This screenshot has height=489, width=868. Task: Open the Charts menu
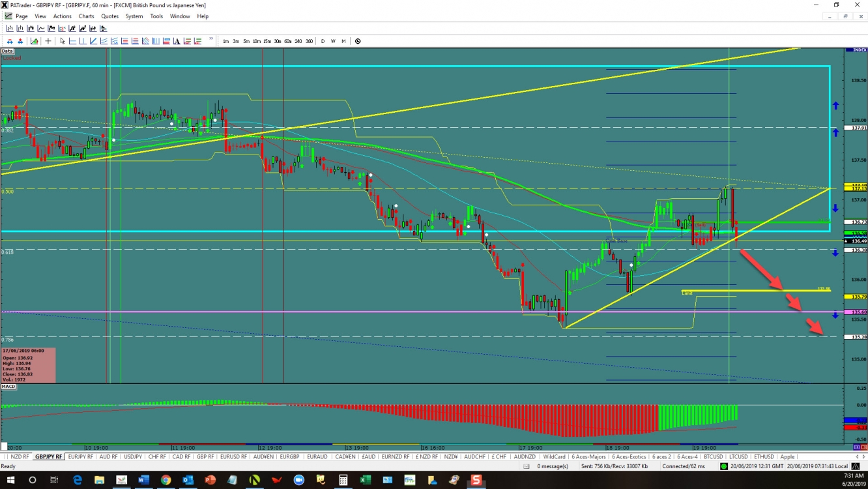(x=86, y=16)
